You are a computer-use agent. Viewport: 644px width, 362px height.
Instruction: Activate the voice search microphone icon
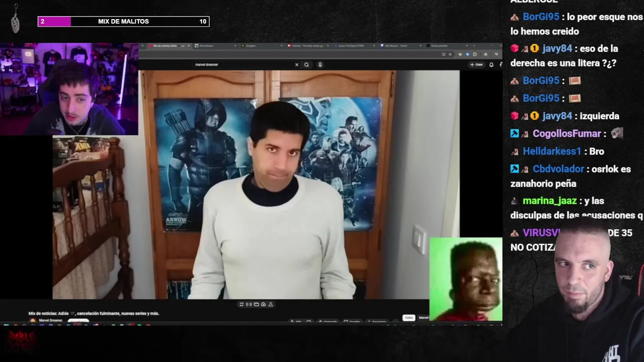[320, 64]
